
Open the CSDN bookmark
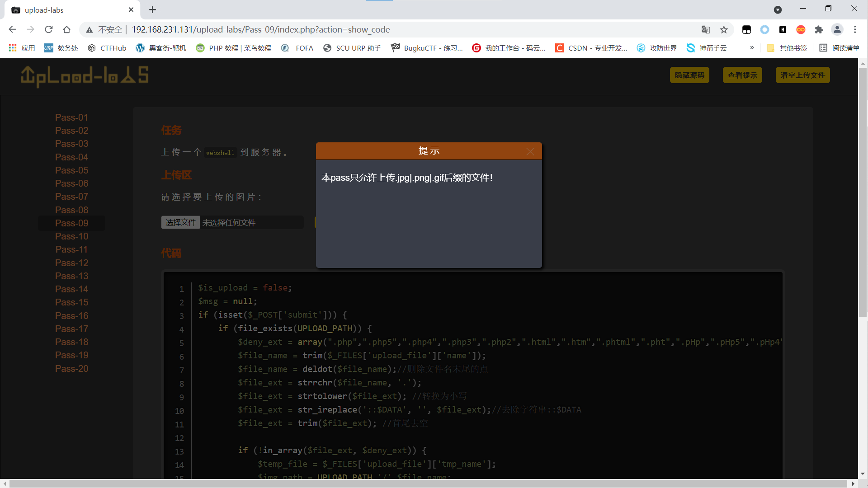(591, 48)
